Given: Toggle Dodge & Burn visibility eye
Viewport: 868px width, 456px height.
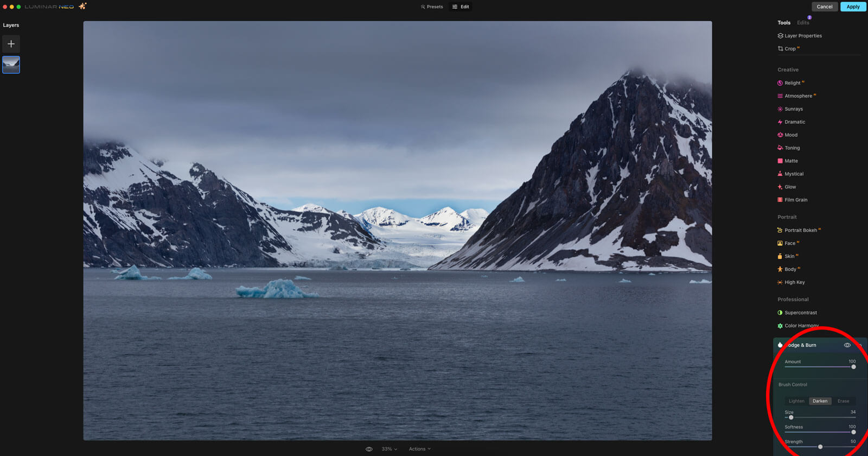Looking at the screenshot, I should tap(847, 345).
